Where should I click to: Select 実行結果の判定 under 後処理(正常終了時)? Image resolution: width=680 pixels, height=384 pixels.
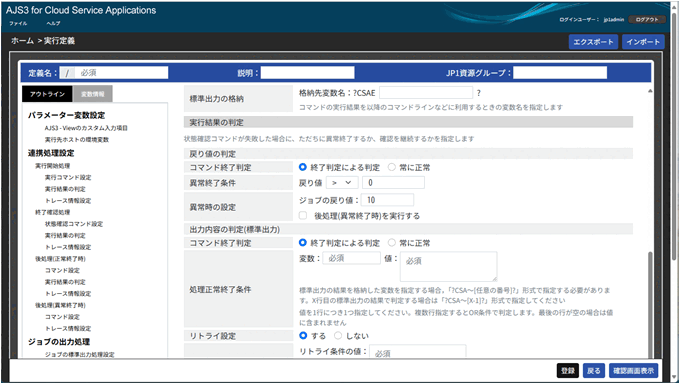(65, 282)
